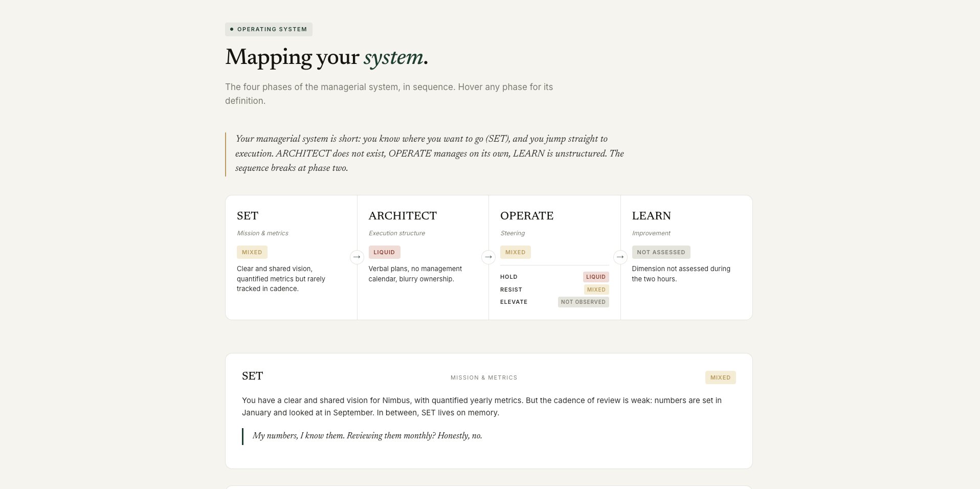The height and width of the screenshot is (489, 980).
Task: Click the arrow icon between OPERATE and LEARN
Action: (x=620, y=257)
